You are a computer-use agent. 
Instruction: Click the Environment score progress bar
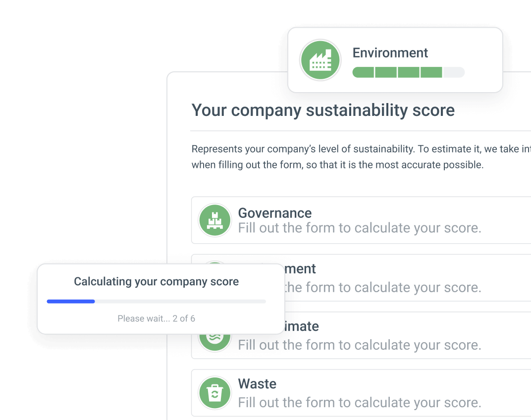click(409, 72)
